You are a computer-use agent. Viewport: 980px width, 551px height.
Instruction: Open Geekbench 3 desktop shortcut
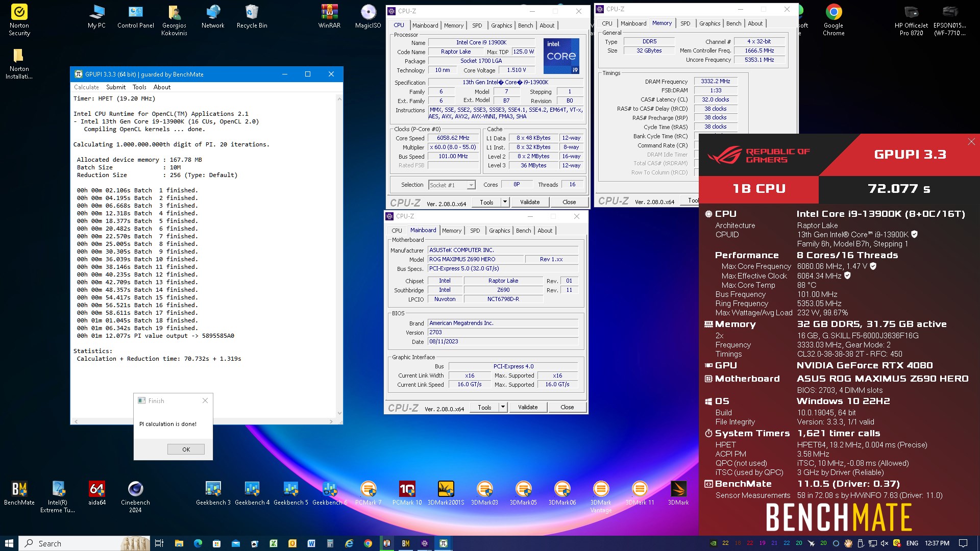213,493
